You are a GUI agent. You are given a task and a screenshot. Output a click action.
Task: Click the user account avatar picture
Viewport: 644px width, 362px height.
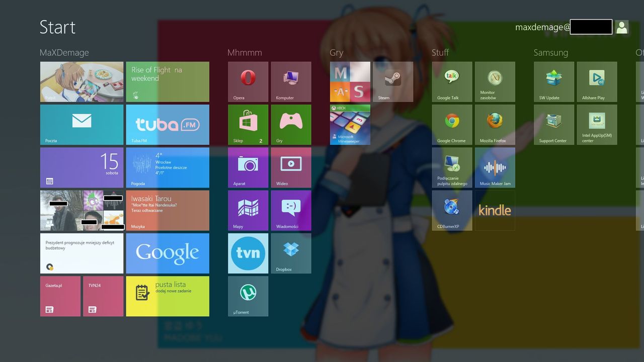coord(622,27)
